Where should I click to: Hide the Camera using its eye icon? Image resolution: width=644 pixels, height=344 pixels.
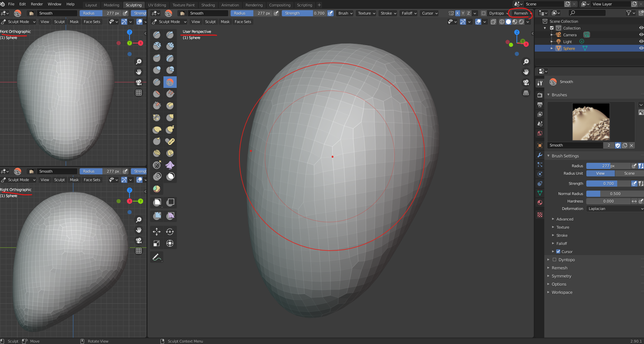coord(641,35)
